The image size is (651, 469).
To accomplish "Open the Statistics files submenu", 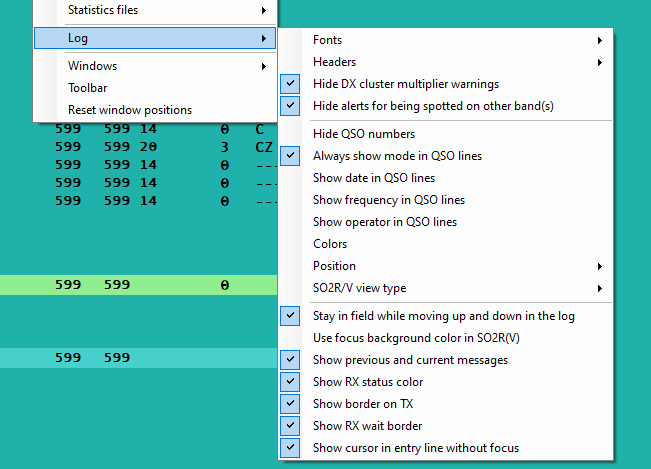I will tap(154, 10).
